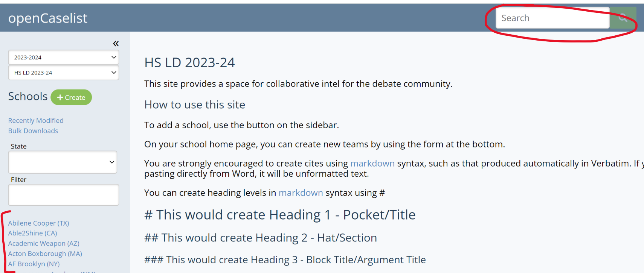Click the green search magnifier button
644x273 pixels.
623,18
